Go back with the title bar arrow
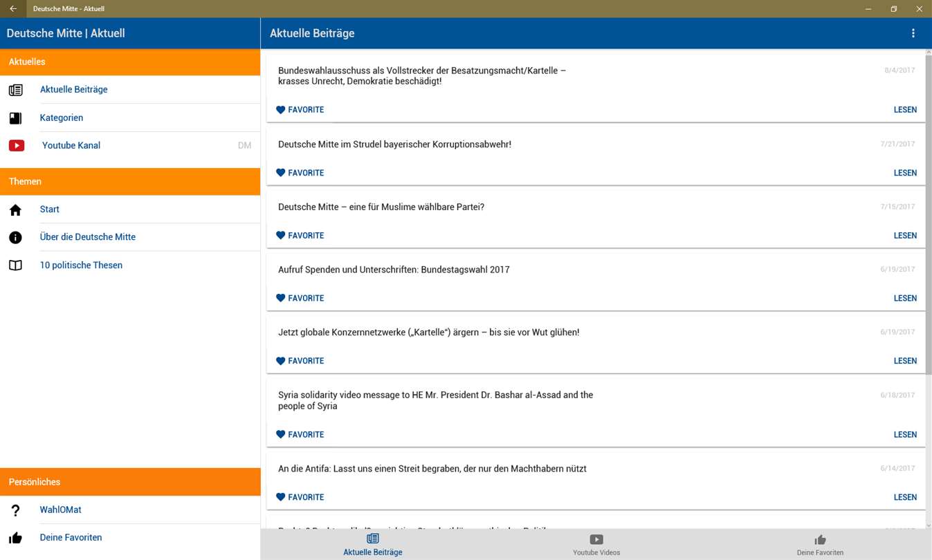This screenshot has height=560, width=932. pyautogui.click(x=13, y=9)
